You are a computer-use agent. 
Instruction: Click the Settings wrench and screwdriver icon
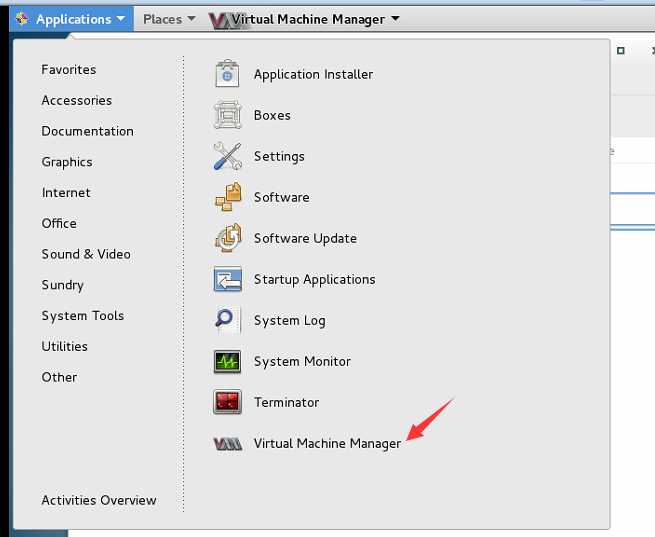[227, 156]
